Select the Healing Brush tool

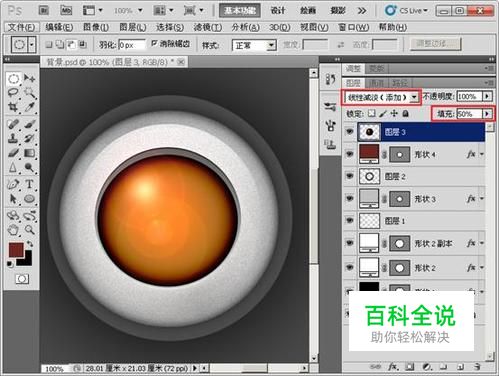pyautogui.click(x=13, y=124)
